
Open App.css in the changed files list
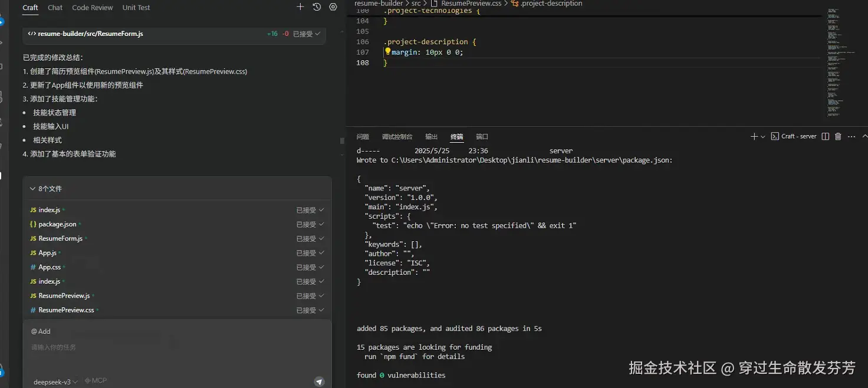(50, 267)
